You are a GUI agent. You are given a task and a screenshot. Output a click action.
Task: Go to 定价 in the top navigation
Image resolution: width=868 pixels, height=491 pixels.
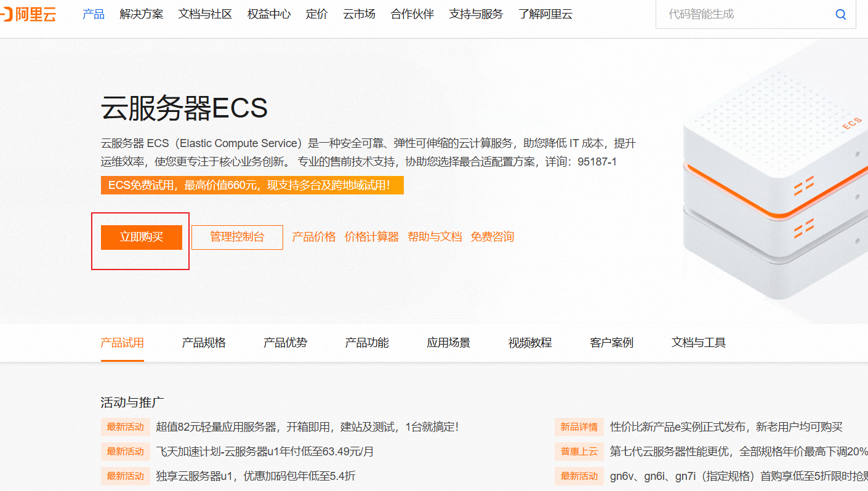pos(317,14)
